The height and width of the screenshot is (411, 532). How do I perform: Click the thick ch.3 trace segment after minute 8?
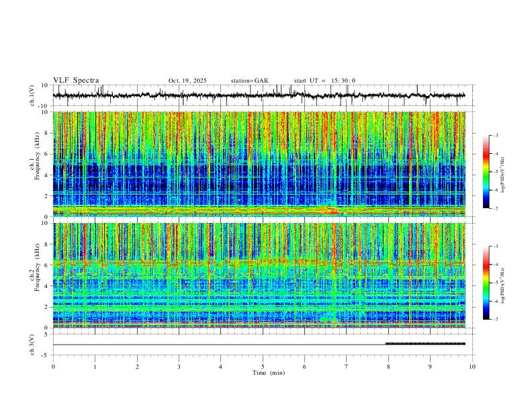425,344
